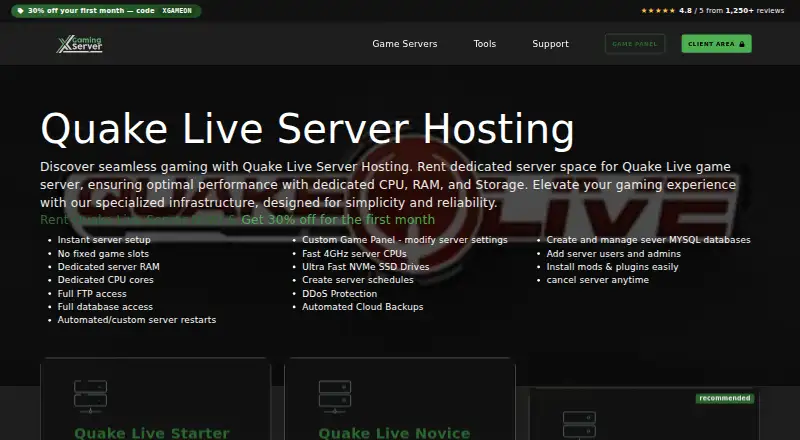Click the text Ultra Fast NVMe SSD Drives
800x440 pixels.
pos(366,266)
